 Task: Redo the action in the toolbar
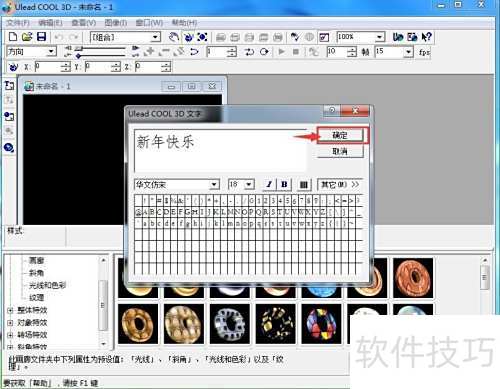tap(74, 37)
